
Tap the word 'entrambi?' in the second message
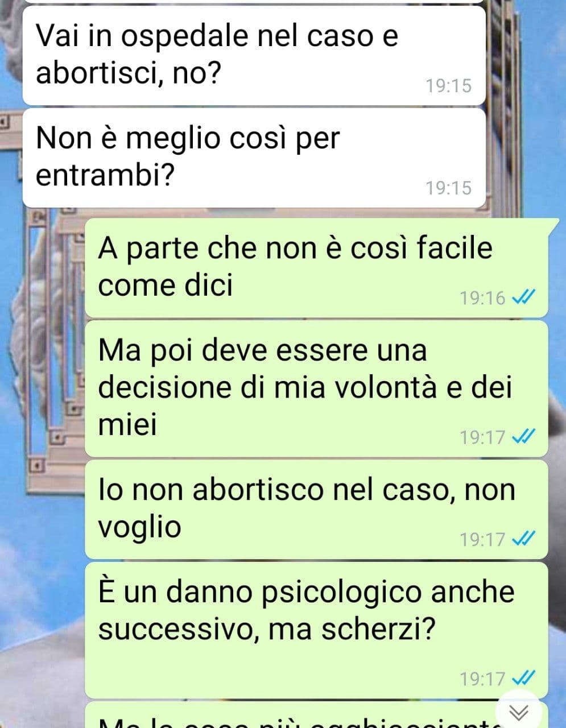pos(105,176)
